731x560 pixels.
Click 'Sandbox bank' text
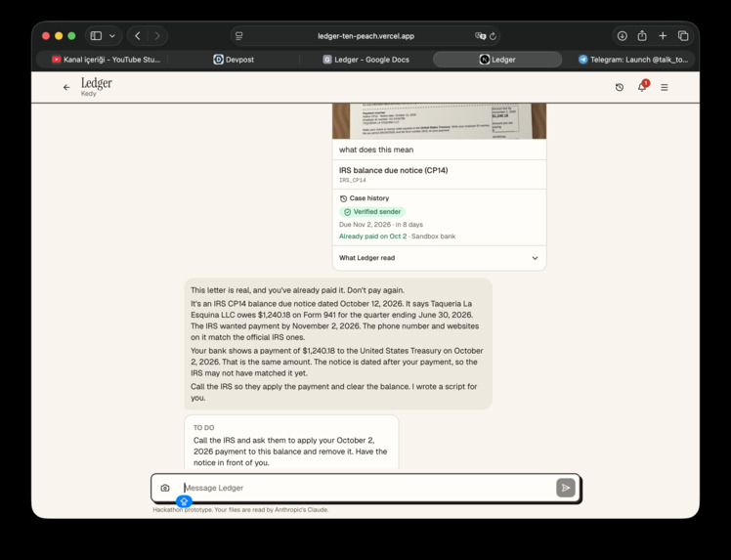tap(433, 237)
